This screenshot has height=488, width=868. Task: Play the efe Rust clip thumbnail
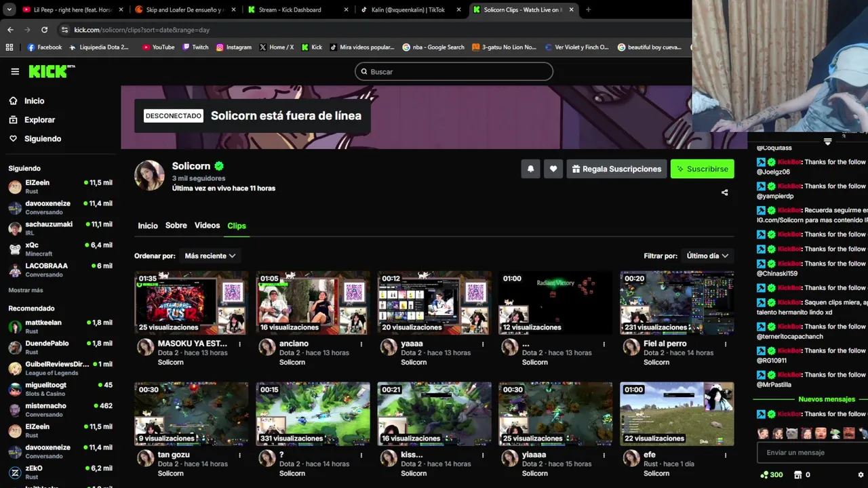677,413
